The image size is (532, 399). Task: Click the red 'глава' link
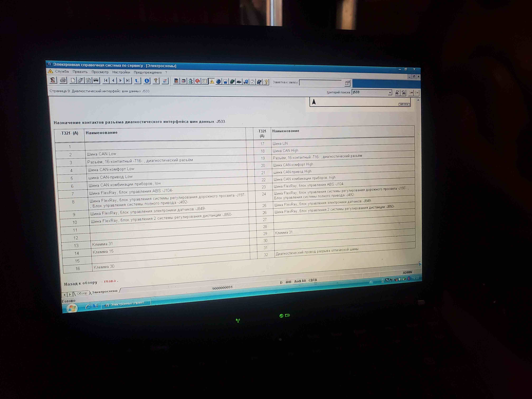coord(110,281)
